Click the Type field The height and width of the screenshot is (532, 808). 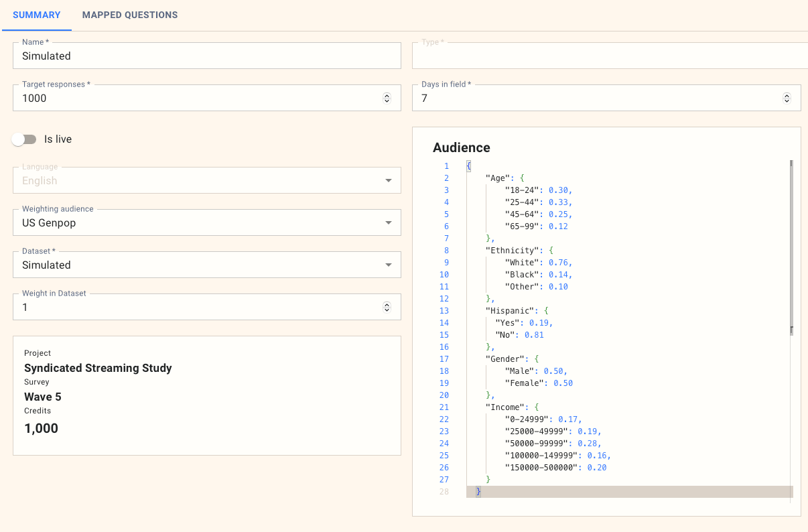(x=609, y=56)
